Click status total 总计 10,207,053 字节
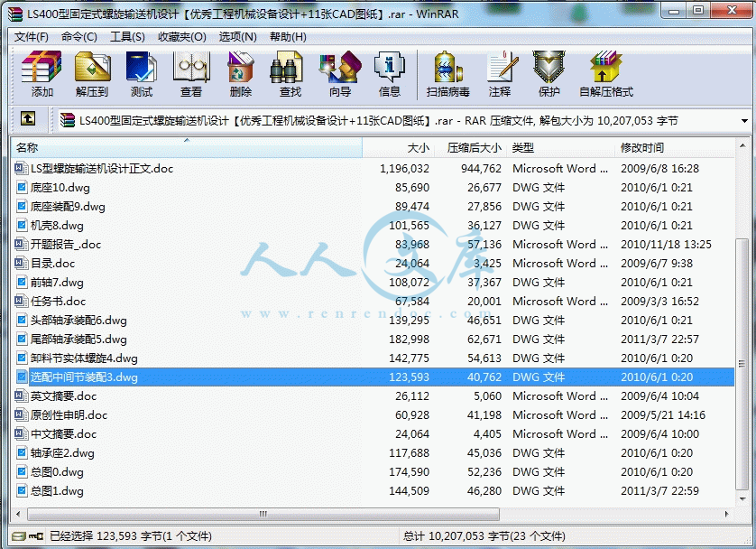The width and height of the screenshot is (756, 549). click(x=484, y=536)
